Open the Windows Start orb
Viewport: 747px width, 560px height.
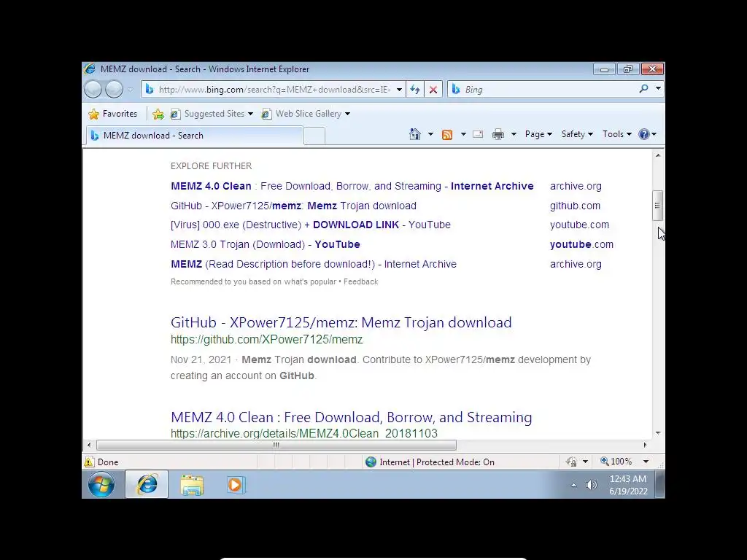[x=101, y=484]
